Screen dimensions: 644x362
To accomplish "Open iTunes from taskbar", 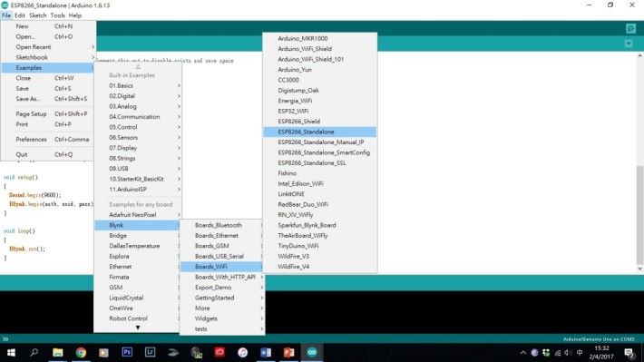I will pyautogui.click(x=243, y=353).
